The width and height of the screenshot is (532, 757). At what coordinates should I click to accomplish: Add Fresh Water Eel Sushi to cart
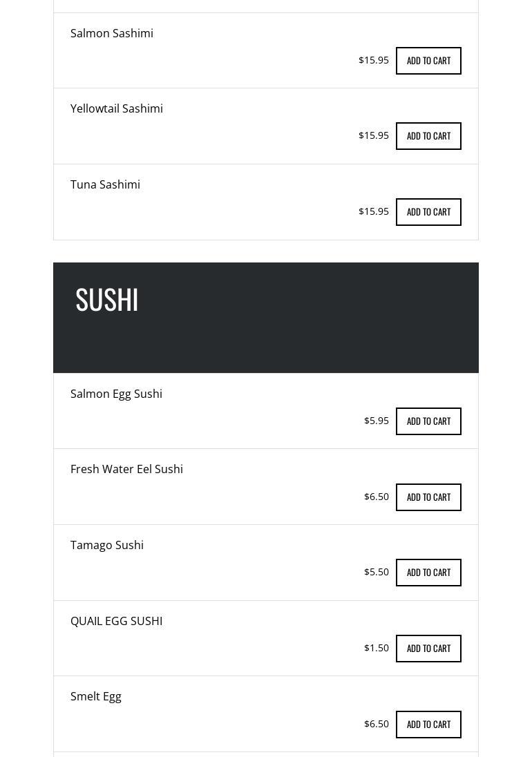click(428, 497)
